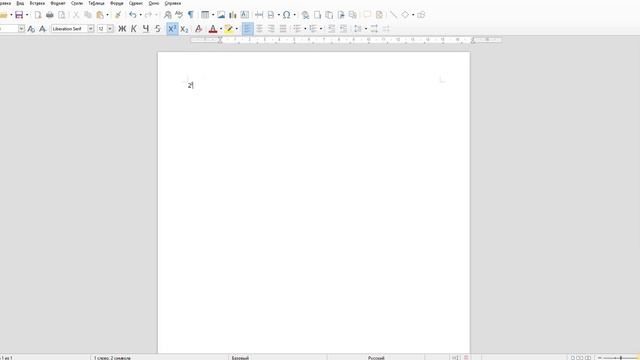This screenshot has width=640, height=360.
Task: Click the Justified alignment button
Action: click(x=283, y=29)
